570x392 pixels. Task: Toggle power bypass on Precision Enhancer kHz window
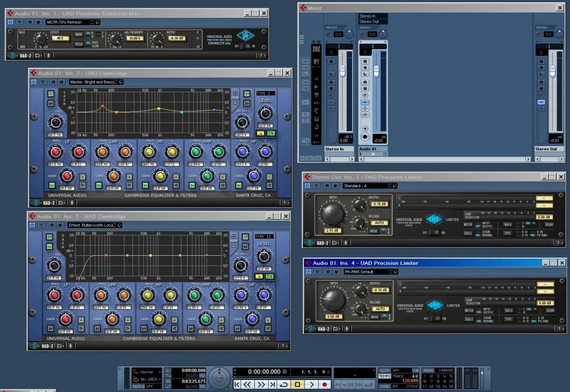11,22
